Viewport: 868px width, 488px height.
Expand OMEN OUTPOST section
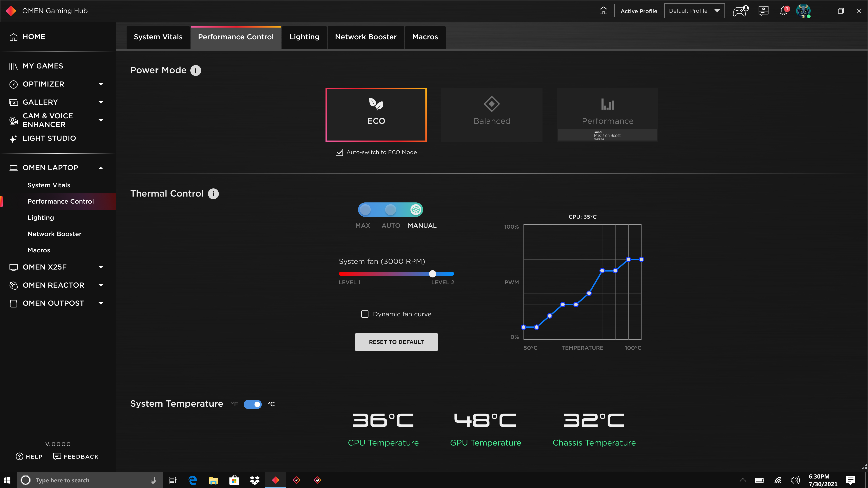pos(101,303)
